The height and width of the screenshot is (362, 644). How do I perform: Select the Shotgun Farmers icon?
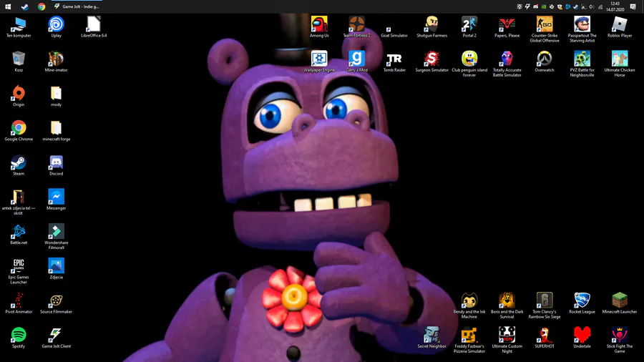pyautogui.click(x=431, y=27)
